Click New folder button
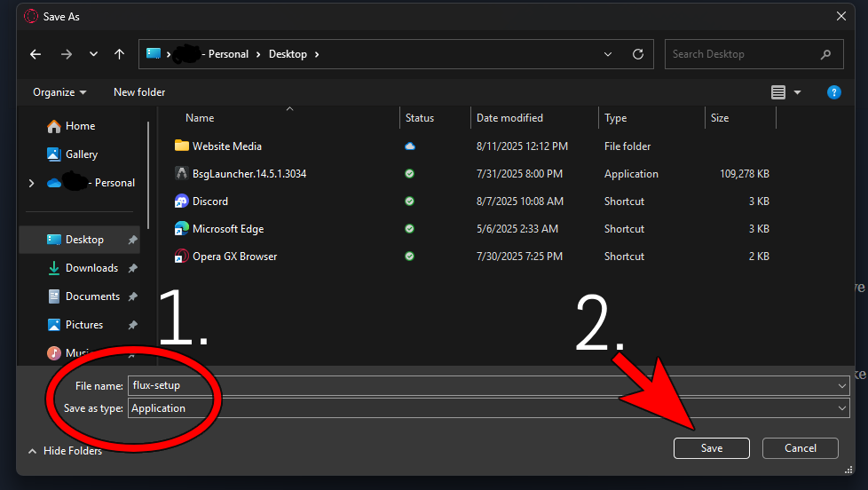Viewport: 868px width, 490px height. pyautogui.click(x=139, y=92)
